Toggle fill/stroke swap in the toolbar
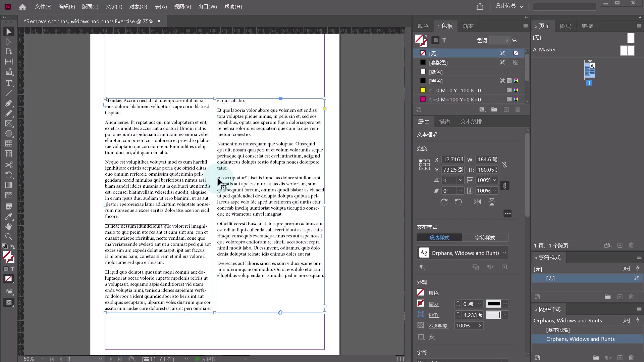The width and height of the screenshot is (644, 362). tap(12, 247)
